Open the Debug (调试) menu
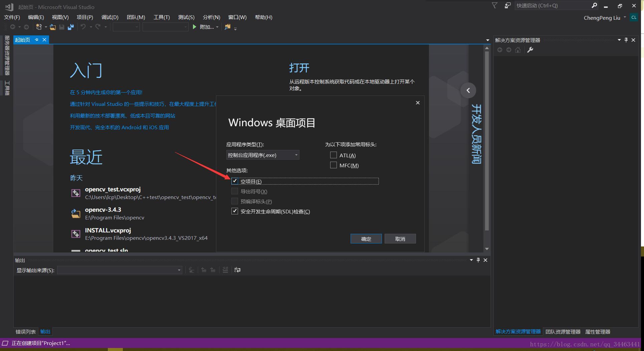The width and height of the screenshot is (644, 351). 110,17
